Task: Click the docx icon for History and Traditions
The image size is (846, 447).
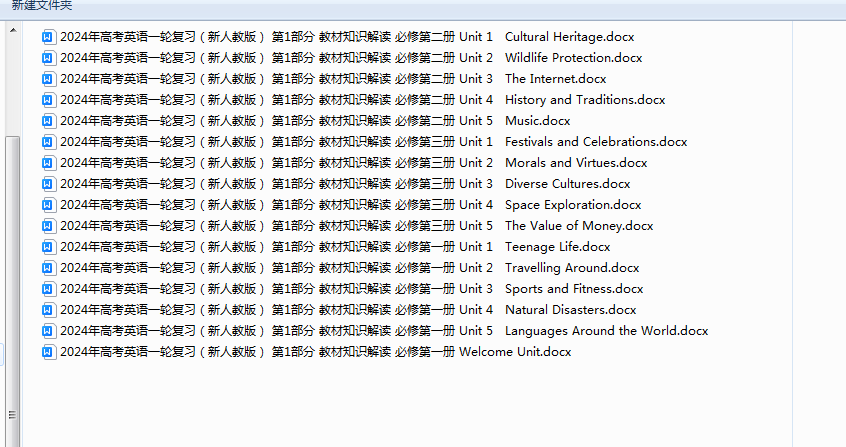Action: click(x=48, y=100)
